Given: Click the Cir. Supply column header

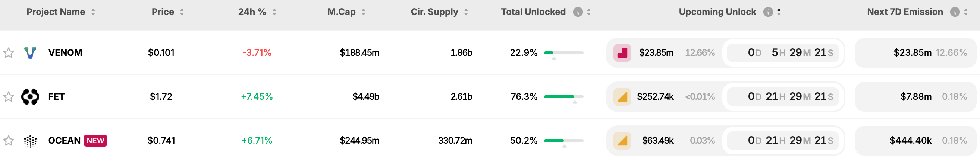Looking at the screenshot, I should [x=434, y=12].
